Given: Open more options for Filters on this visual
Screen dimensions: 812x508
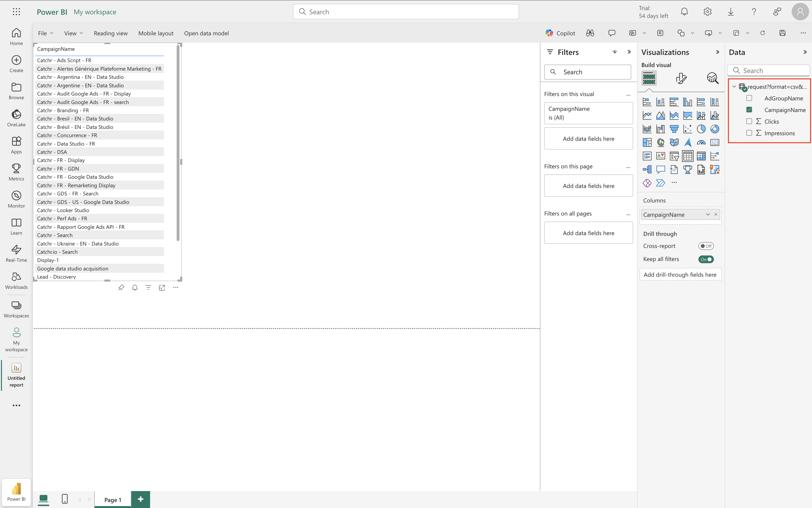Looking at the screenshot, I should coord(628,95).
